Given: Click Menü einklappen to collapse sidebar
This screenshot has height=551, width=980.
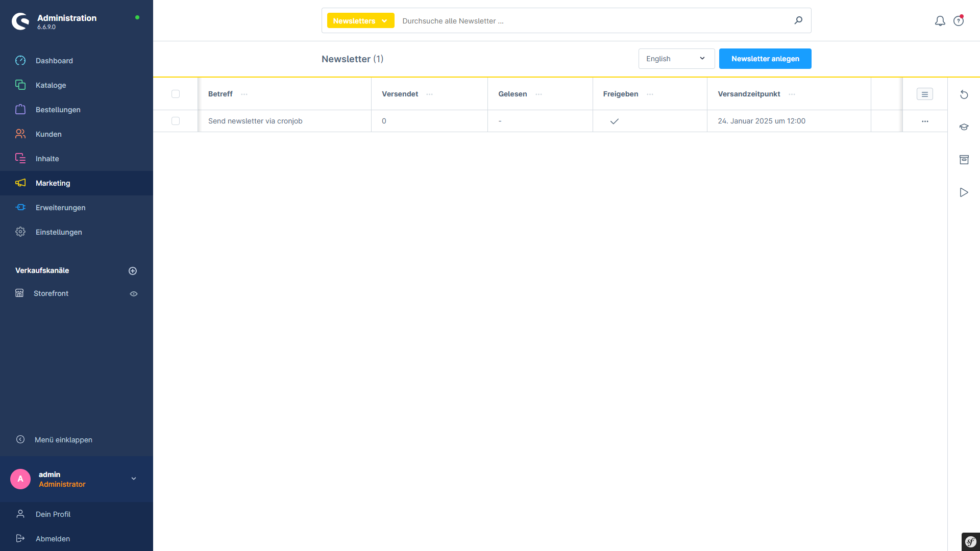Looking at the screenshot, I should [63, 440].
